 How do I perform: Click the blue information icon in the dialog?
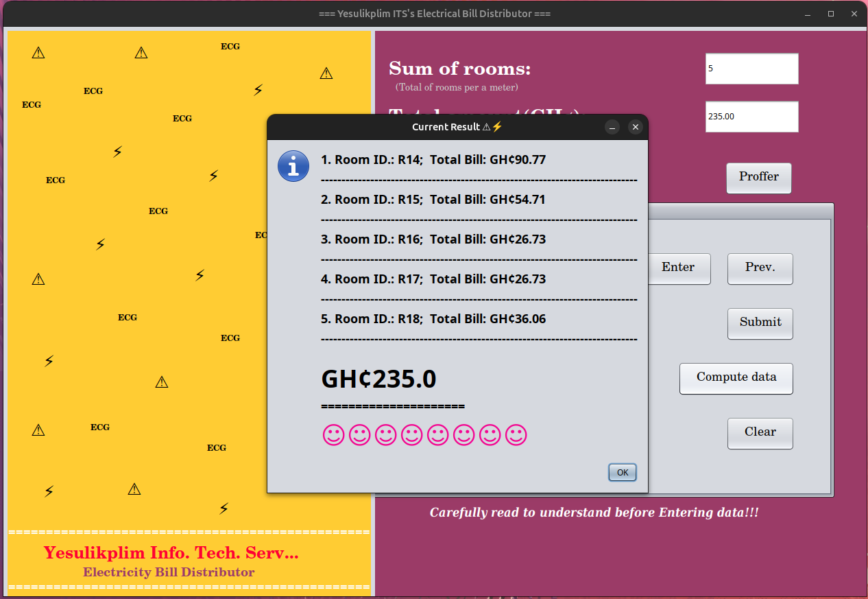[293, 167]
